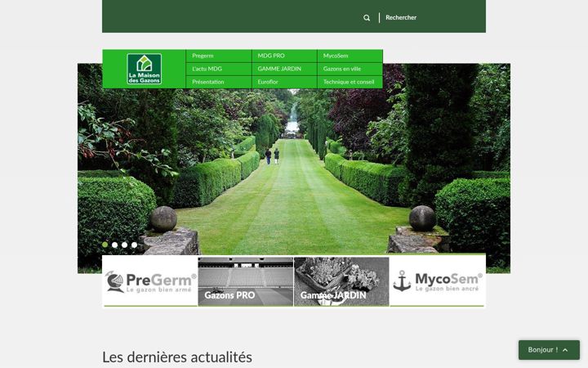588x368 pixels.
Task: Click the MycoSem anchor icon
Action: click(x=402, y=280)
